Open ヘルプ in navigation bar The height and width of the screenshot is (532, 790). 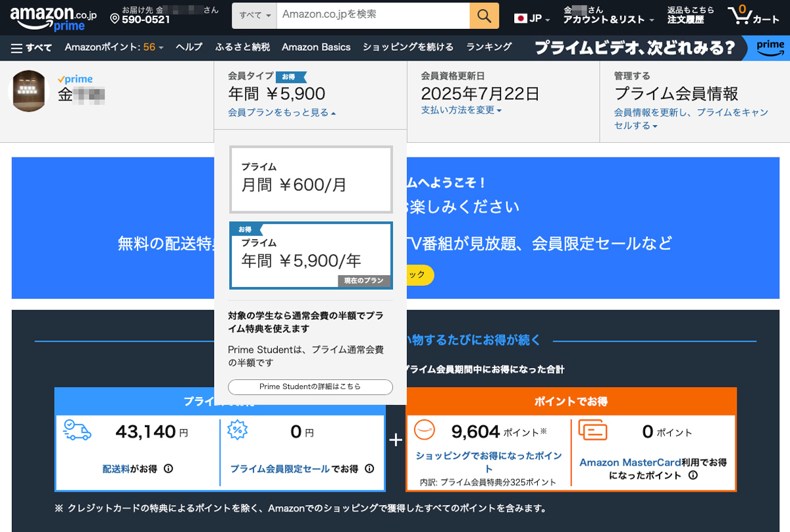(x=189, y=47)
